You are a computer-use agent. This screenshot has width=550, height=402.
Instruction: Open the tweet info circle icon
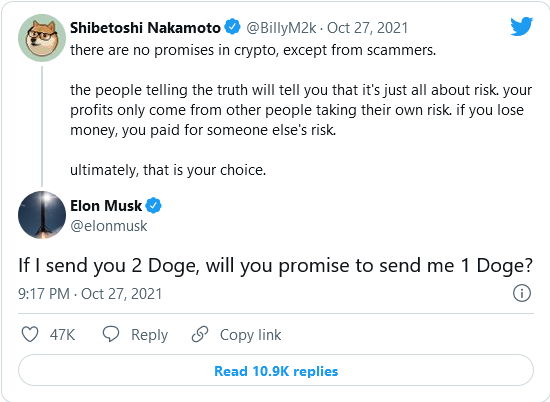(522, 293)
